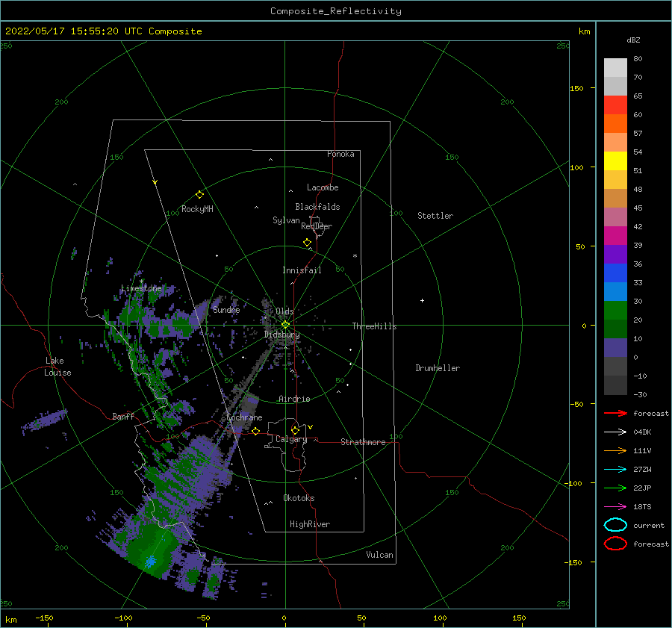Click the RedDeer city label
Viewport: 672px width, 628px height.
pos(317,226)
